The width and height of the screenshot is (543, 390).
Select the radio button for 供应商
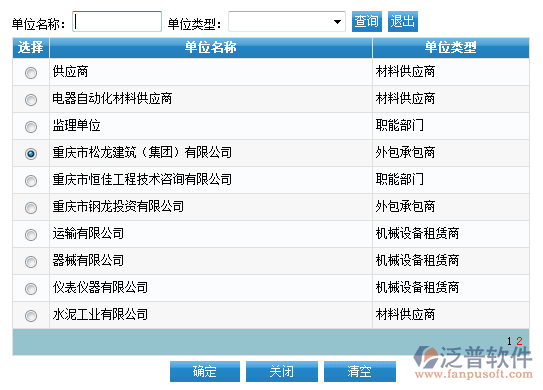coord(31,73)
